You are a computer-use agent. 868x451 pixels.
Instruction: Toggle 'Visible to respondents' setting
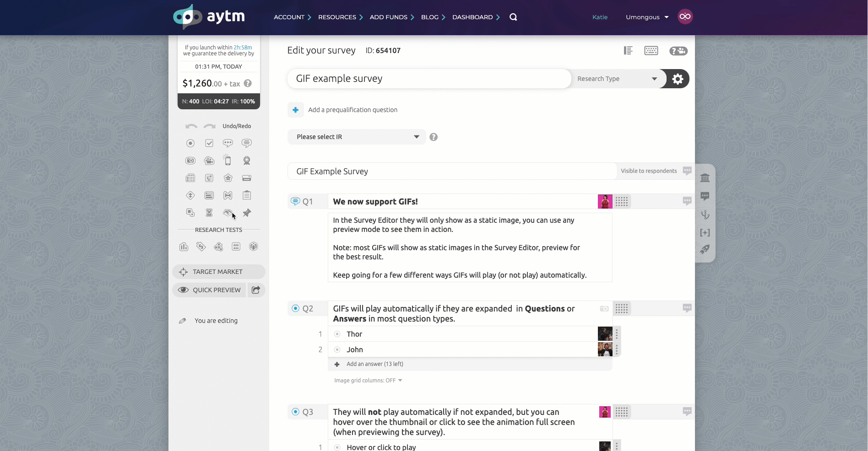pos(649,171)
